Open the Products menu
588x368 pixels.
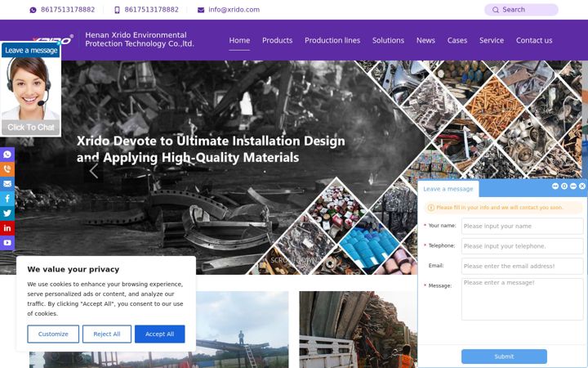(x=277, y=40)
